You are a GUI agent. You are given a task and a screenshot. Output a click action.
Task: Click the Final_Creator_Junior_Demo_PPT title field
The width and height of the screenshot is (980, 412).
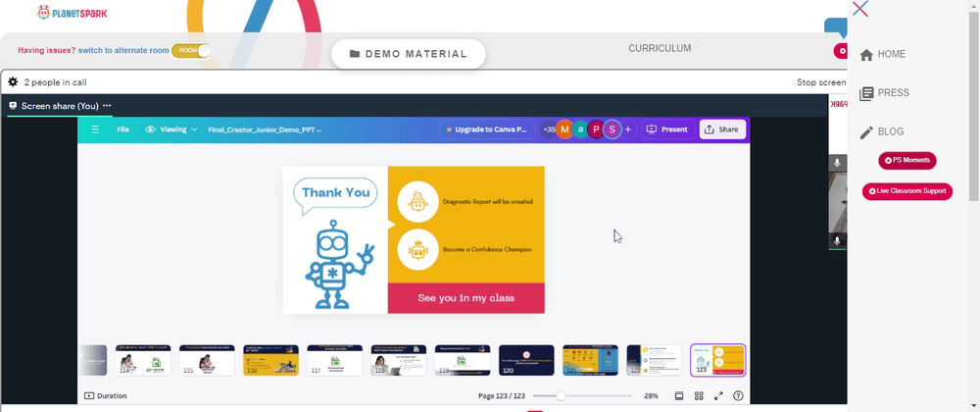coord(265,130)
